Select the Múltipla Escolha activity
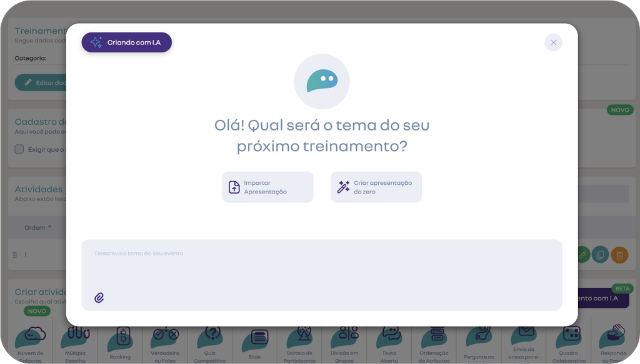The width and height of the screenshot is (640, 364). 76,344
